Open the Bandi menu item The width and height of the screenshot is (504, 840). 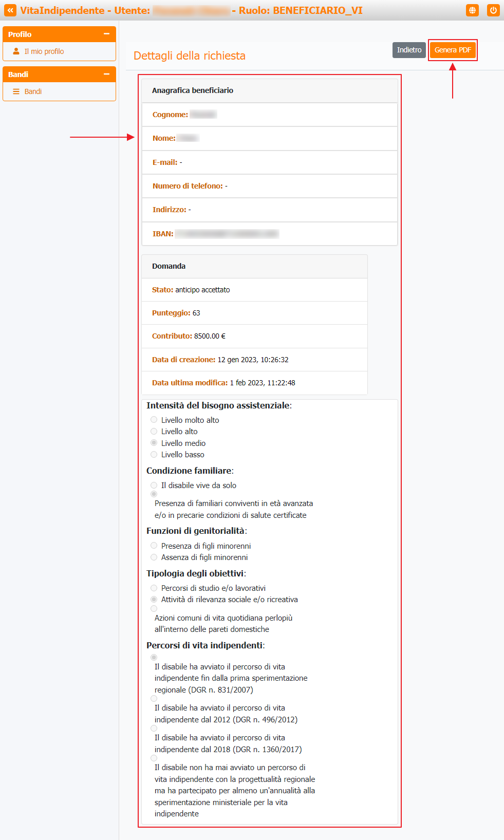pos(33,91)
